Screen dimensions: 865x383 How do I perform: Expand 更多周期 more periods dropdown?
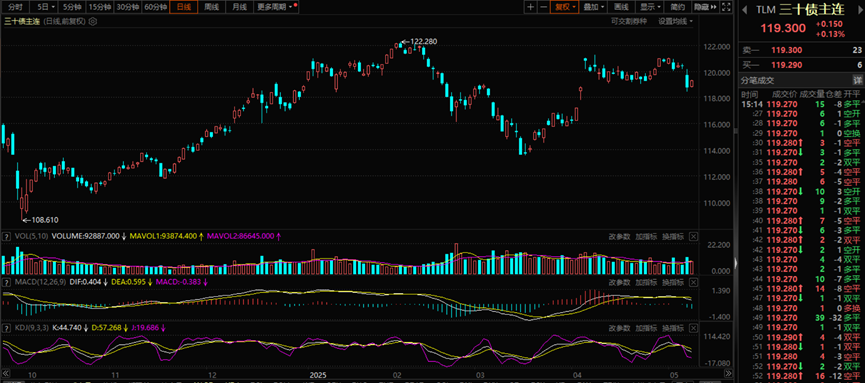(x=277, y=7)
